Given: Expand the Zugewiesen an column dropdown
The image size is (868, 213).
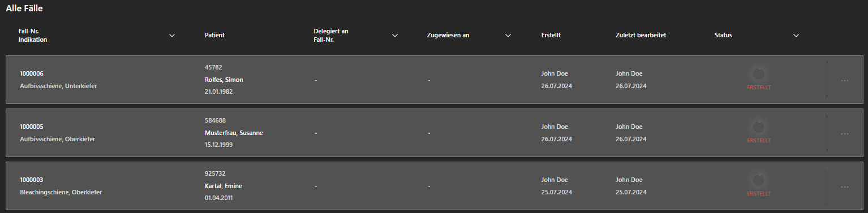Looking at the screenshot, I should [x=508, y=36].
